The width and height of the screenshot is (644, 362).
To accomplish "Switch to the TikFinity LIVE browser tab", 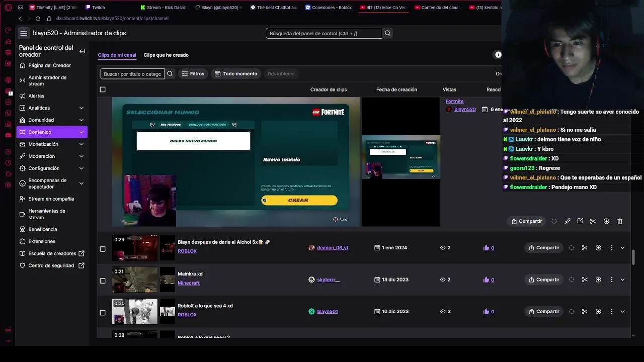I will pos(53,8).
